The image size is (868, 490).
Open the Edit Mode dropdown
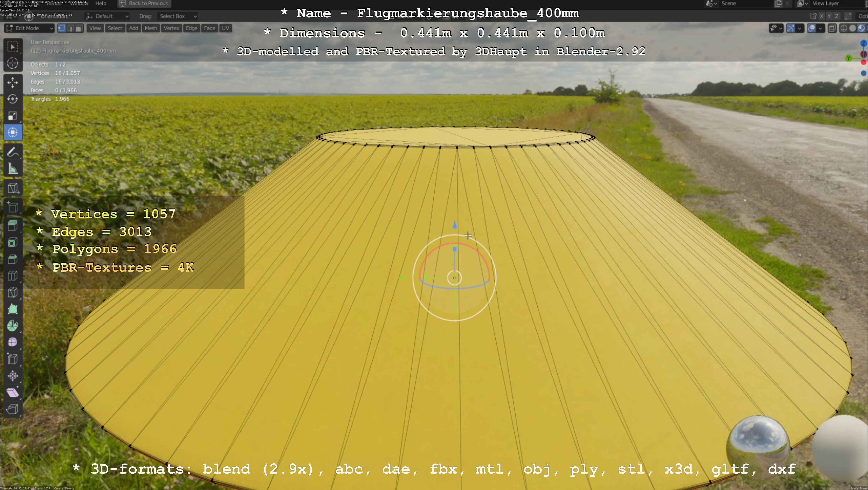pyautogui.click(x=30, y=28)
